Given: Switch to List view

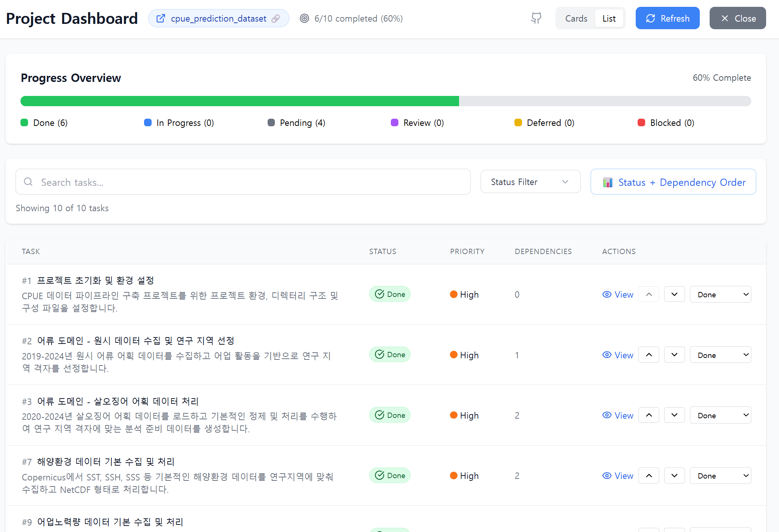Looking at the screenshot, I should 609,18.
